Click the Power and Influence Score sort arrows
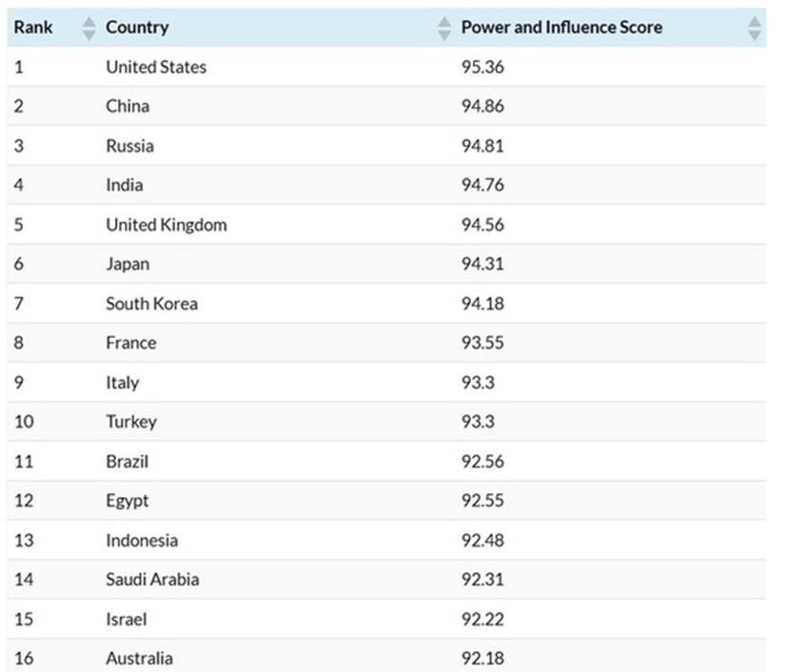This screenshot has height=672, width=790. [755, 28]
